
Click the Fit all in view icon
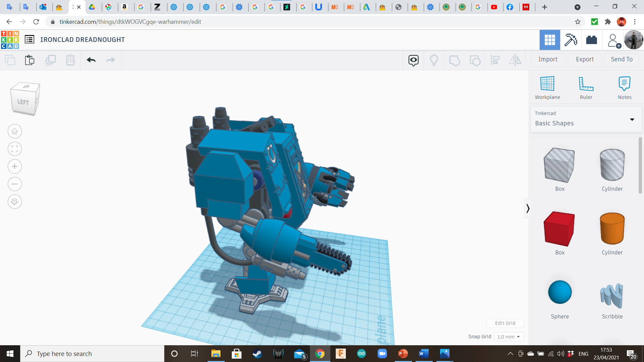[x=15, y=149]
